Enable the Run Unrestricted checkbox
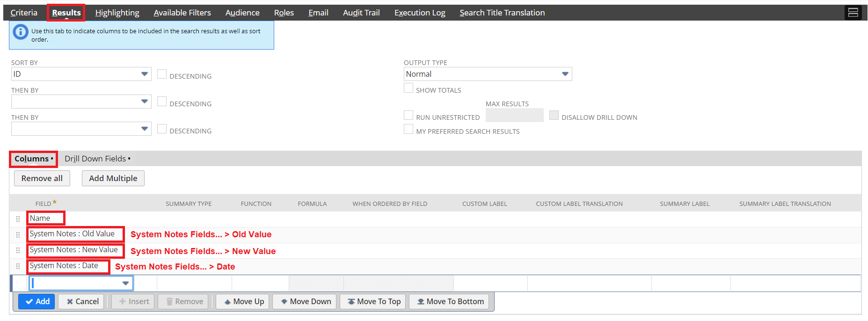The image size is (868, 321). (x=408, y=115)
